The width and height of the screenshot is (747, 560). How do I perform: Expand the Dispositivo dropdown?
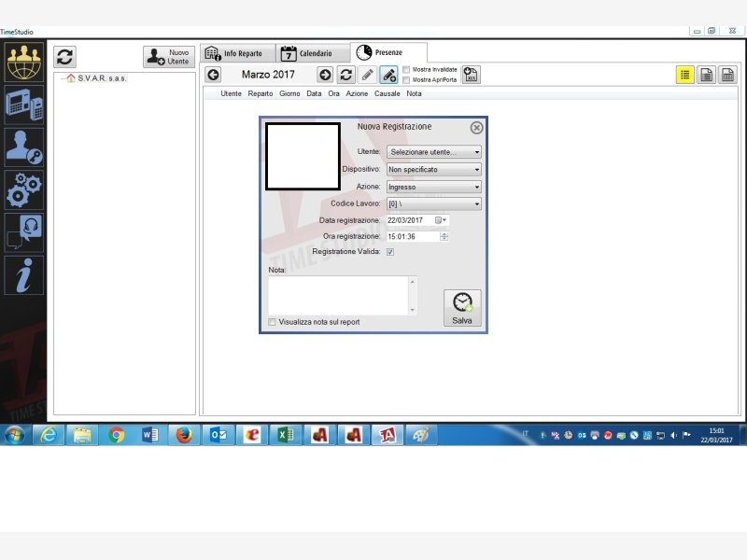pos(434,170)
